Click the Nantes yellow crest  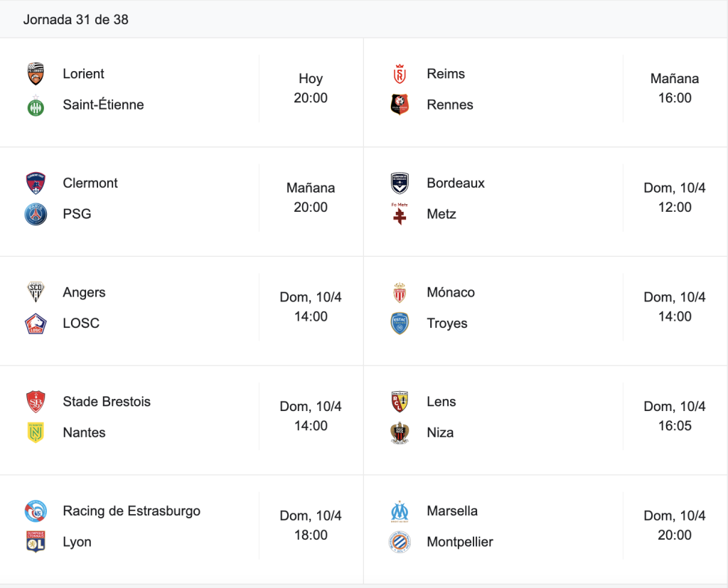pos(36,432)
